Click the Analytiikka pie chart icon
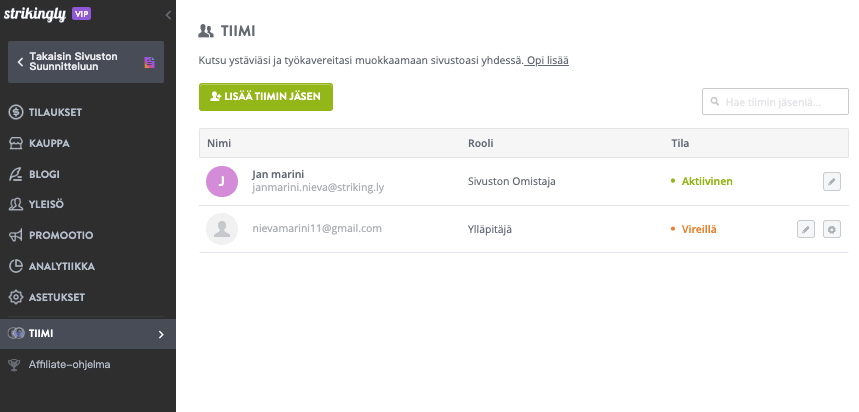This screenshot has width=859, height=412. pyautogui.click(x=16, y=267)
